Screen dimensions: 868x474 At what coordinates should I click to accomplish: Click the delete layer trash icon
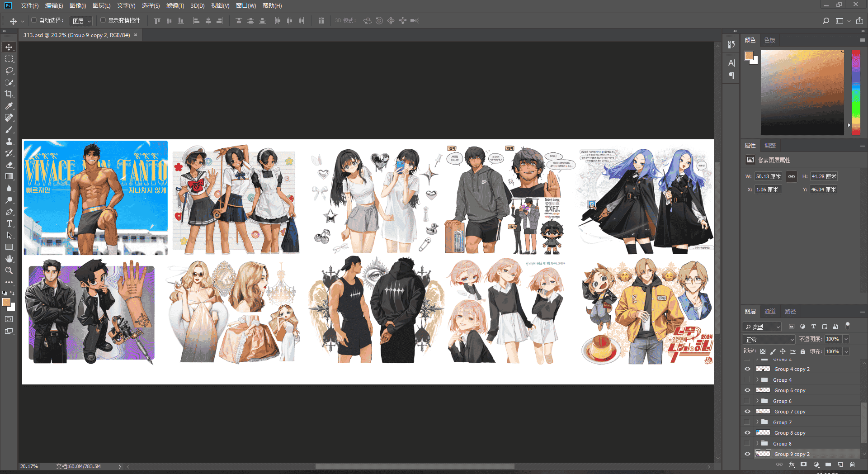852,465
